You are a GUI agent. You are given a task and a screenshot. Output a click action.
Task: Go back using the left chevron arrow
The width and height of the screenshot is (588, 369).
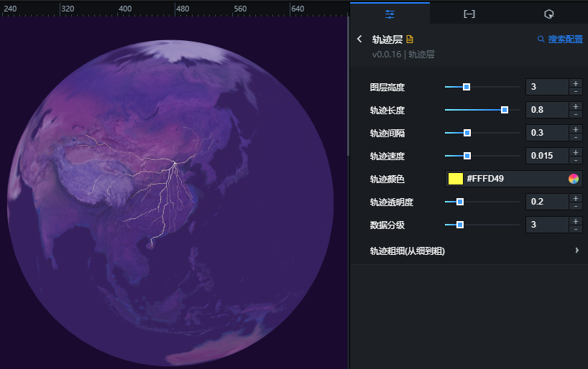pyautogui.click(x=359, y=39)
